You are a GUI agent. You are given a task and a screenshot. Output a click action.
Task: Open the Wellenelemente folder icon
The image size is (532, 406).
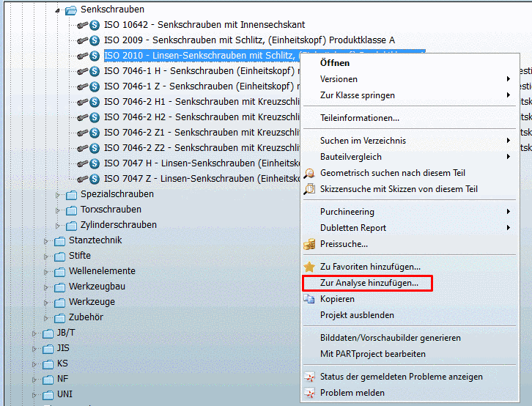point(59,271)
